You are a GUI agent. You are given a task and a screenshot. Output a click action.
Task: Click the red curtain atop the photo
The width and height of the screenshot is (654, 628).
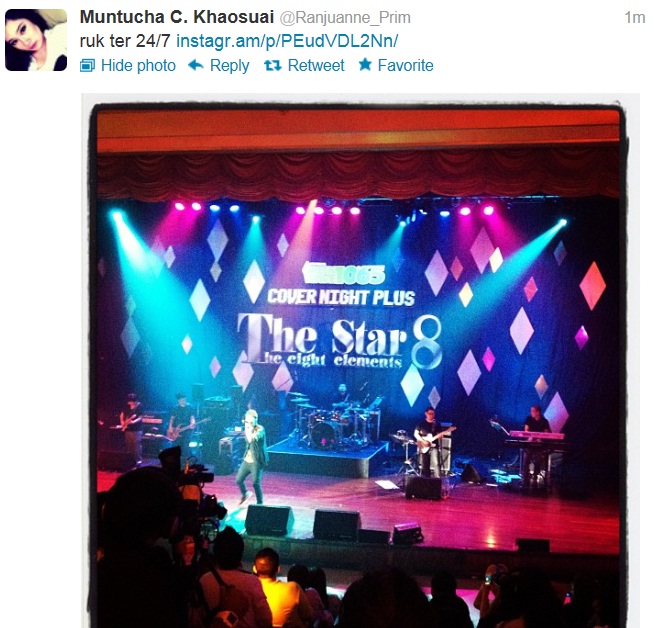(358, 175)
